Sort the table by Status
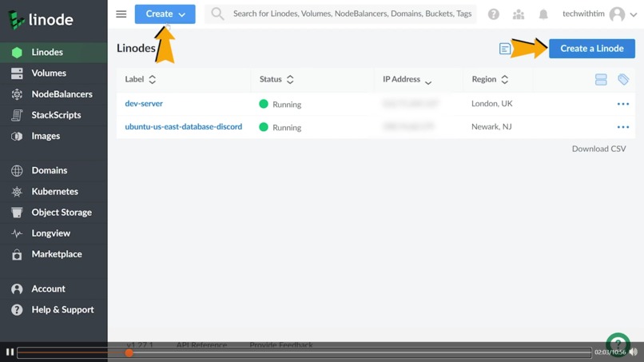 point(276,79)
